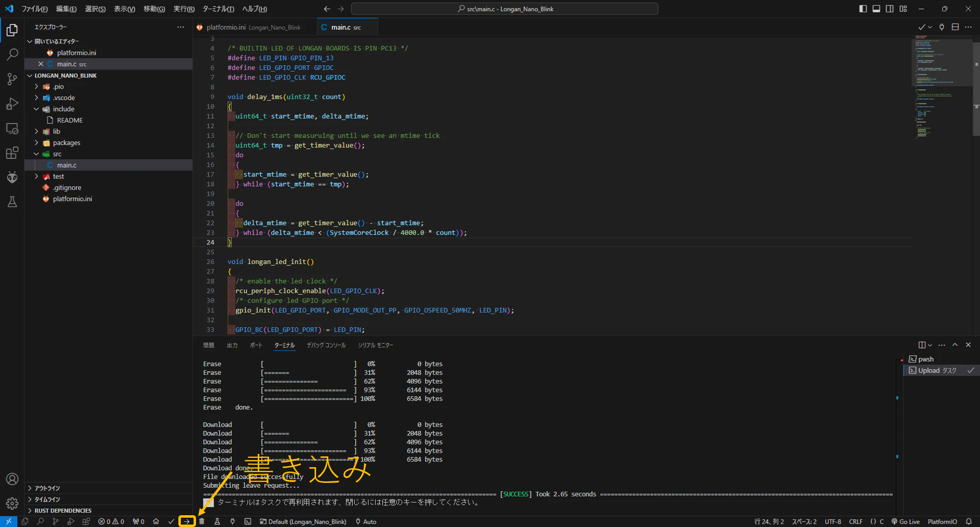The height and width of the screenshot is (527, 980).
Task: Click the build checkmark in editor toolbar
Action: pyautogui.click(x=921, y=27)
